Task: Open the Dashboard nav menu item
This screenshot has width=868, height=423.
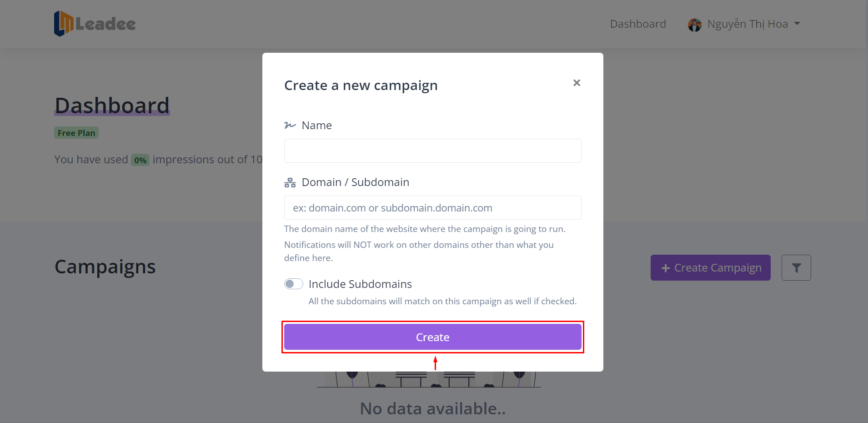Action: click(x=637, y=24)
